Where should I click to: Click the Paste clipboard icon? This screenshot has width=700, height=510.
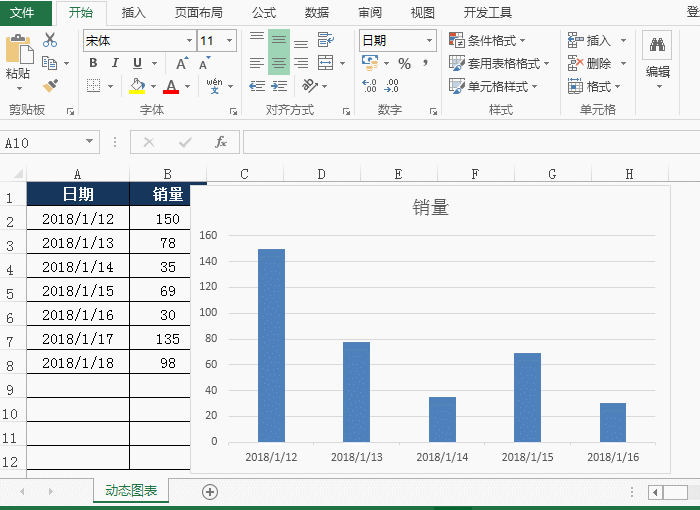[x=19, y=49]
